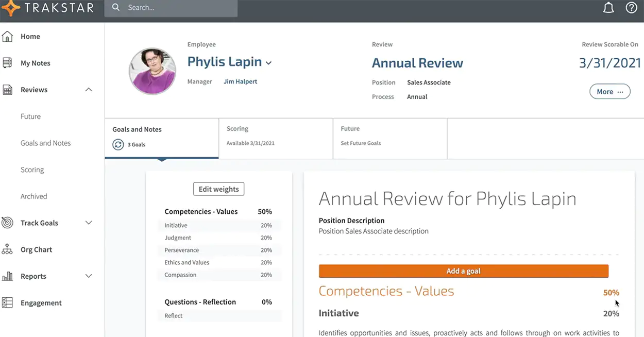644x337 pixels.
Task: Click the Edit weights button
Action: [218, 189]
